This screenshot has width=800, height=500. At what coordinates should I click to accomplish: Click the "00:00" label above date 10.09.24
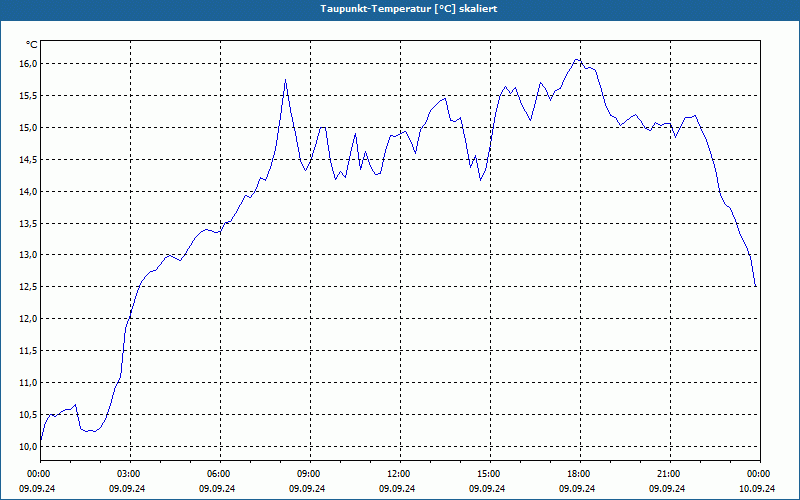pyautogui.click(x=760, y=474)
